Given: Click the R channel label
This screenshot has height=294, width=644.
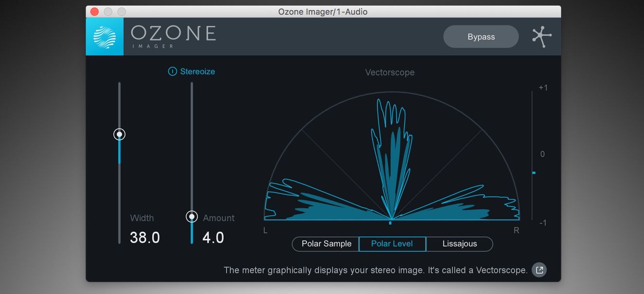Looking at the screenshot, I should tap(517, 230).
